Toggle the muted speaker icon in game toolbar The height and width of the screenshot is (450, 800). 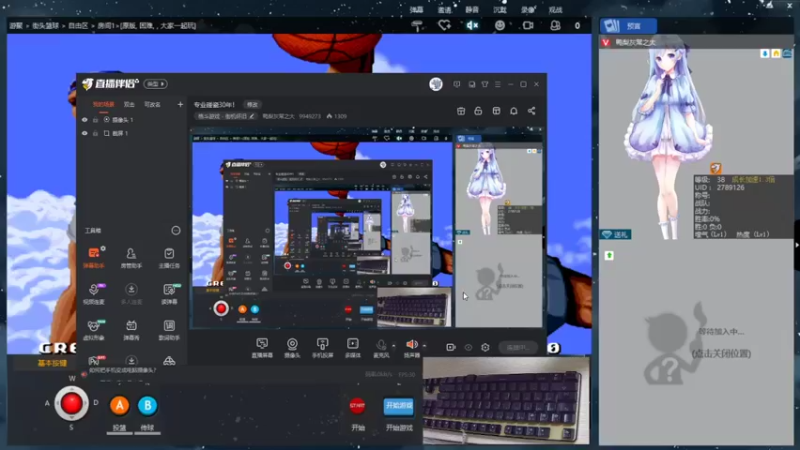pos(472,26)
